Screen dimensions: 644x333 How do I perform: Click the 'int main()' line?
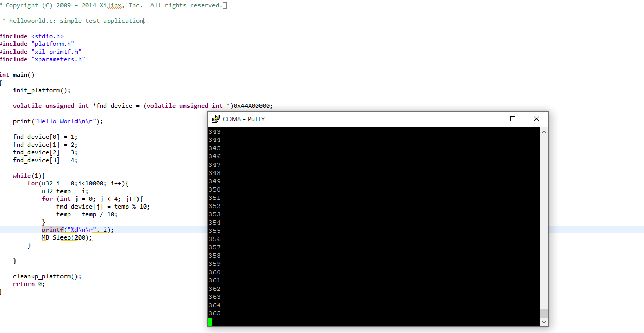click(x=17, y=75)
